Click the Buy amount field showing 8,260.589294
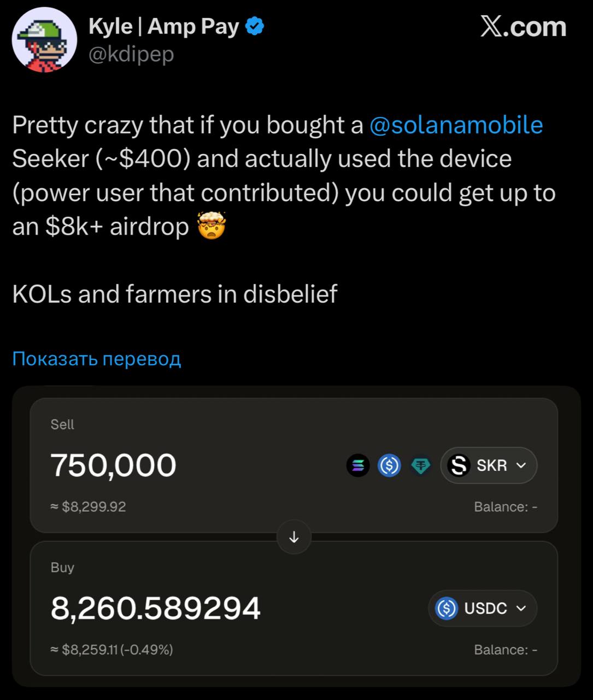593x700 pixels. [156, 608]
